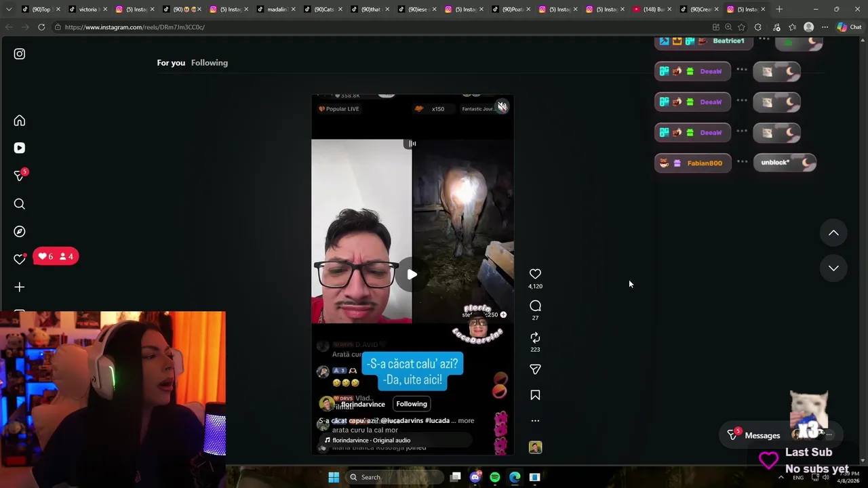Viewport: 868px width, 488px height.
Task: Click the Instagram logo in the sidebar
Action: tap(20, 54)
